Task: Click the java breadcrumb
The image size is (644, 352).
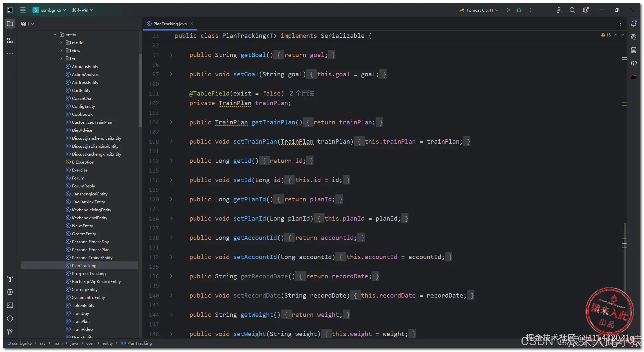Action: [74, 343]
